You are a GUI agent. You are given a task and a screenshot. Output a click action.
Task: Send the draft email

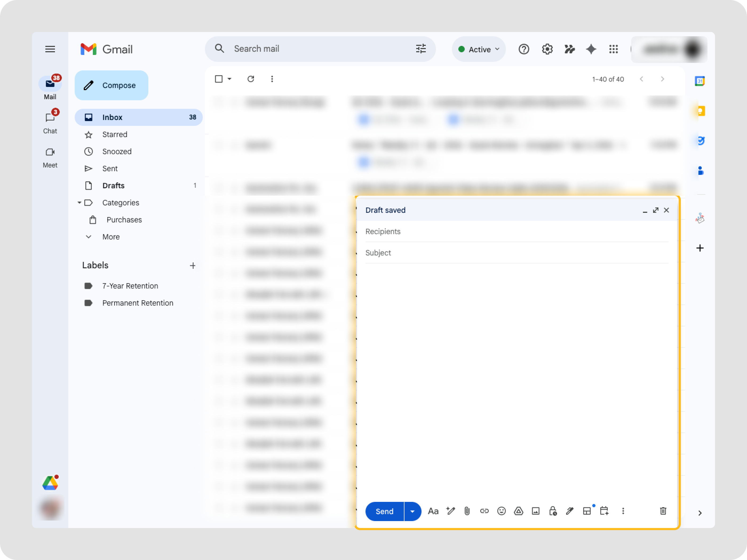click(384, 511)
